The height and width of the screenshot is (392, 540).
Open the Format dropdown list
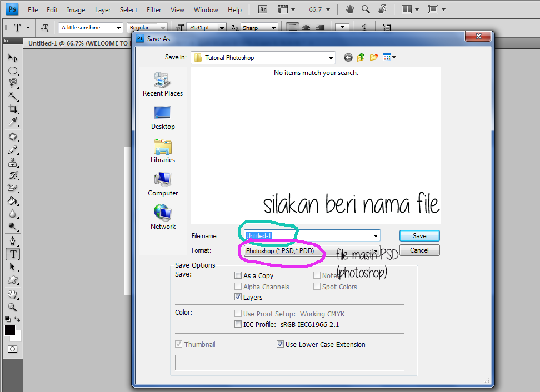[376, 251]
